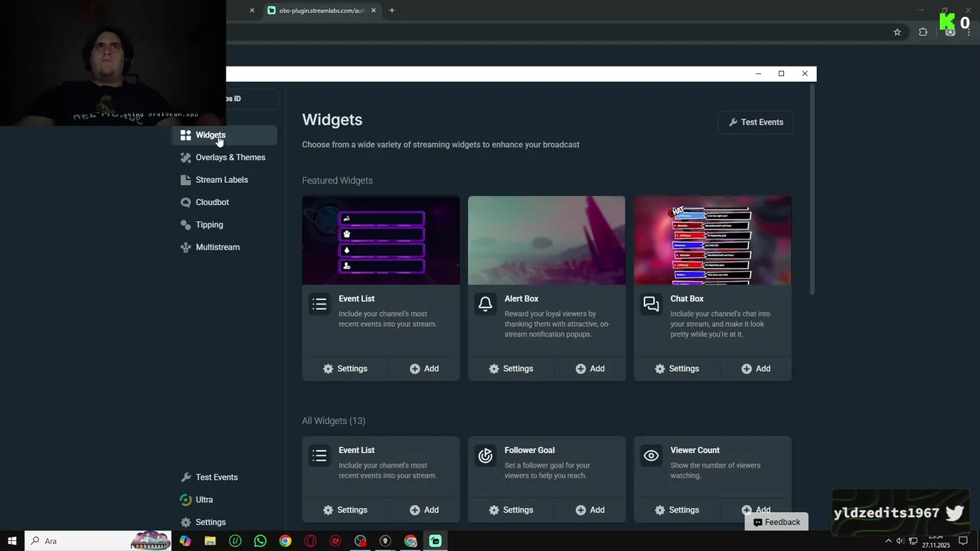The height and width of the screenshot is (551, 980).
Task: Click the Chat Box speech bubbles icon
Action: 651,305
